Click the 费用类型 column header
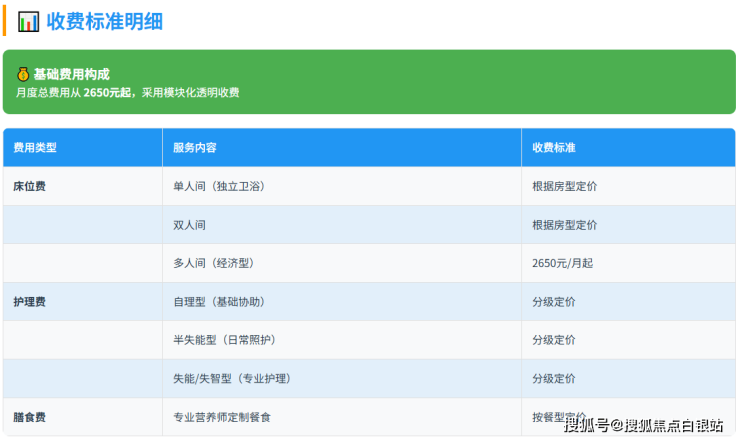The image size is (740, 441). pyautogui.click(x=35, y=147)
